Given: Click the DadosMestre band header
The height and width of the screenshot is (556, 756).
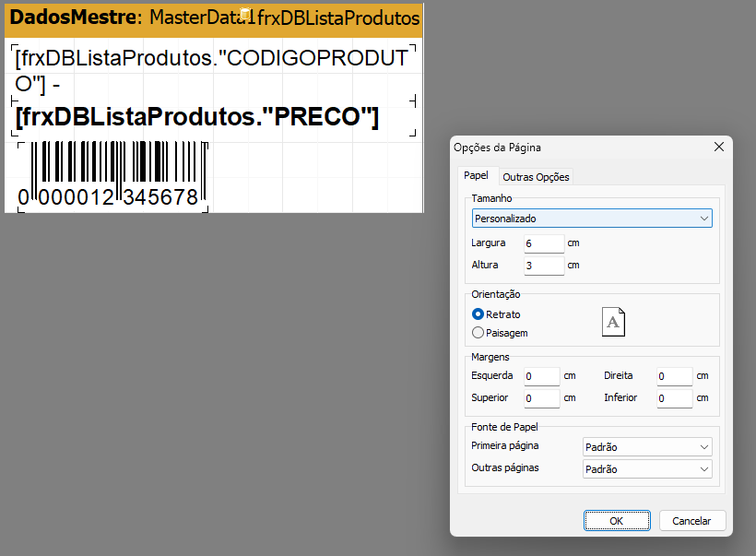Looking at the screenshot, I should coord(214,19).
